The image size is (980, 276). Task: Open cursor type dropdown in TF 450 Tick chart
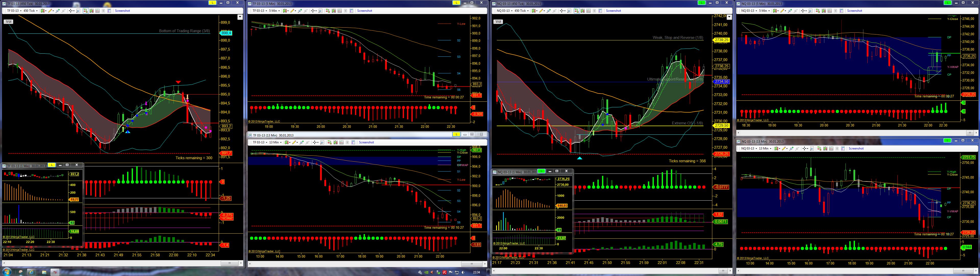coord(71,11)
